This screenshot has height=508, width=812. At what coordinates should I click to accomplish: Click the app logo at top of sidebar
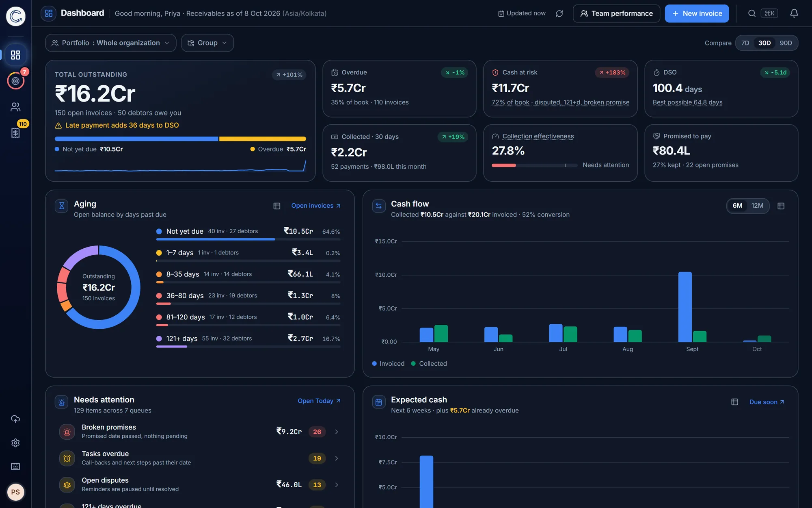(15, 16)
